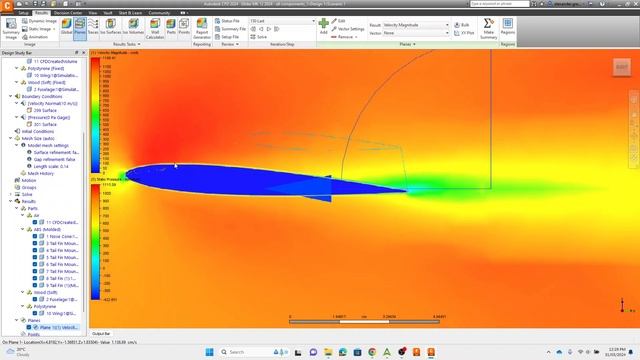This screenshot has height=360, width=640.
Task: Uncheck the 9 Tail Fin part
Action: 35,285
